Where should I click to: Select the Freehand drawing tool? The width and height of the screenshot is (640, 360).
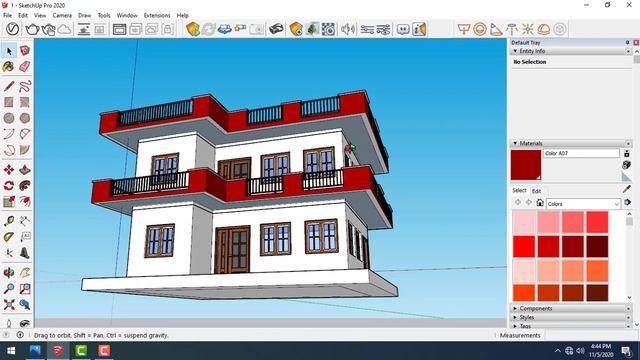[24, 86]
